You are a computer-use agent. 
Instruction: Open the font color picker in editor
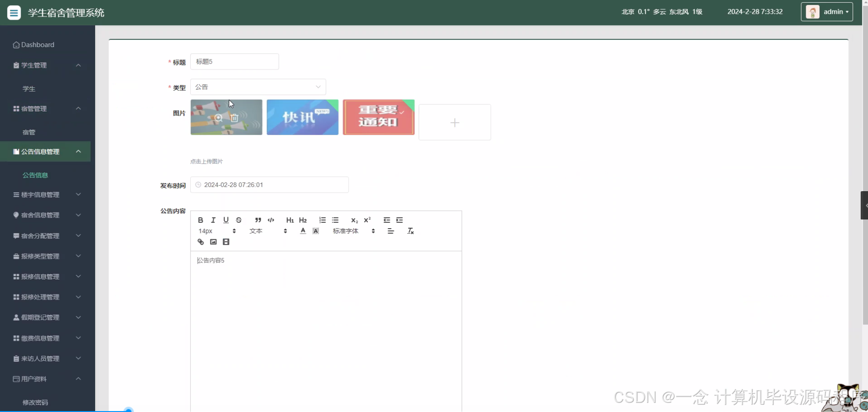pyautogui.click(x=302, y=231)
